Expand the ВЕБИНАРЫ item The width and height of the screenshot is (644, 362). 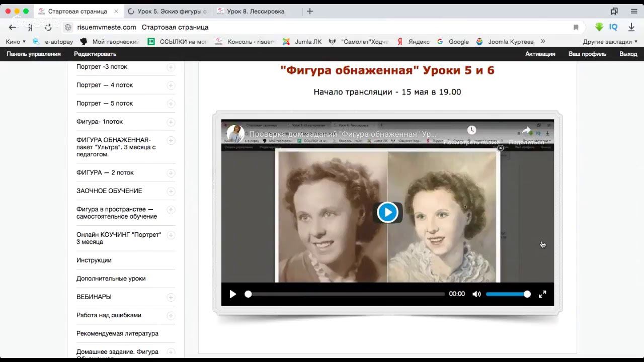point(171,297)
